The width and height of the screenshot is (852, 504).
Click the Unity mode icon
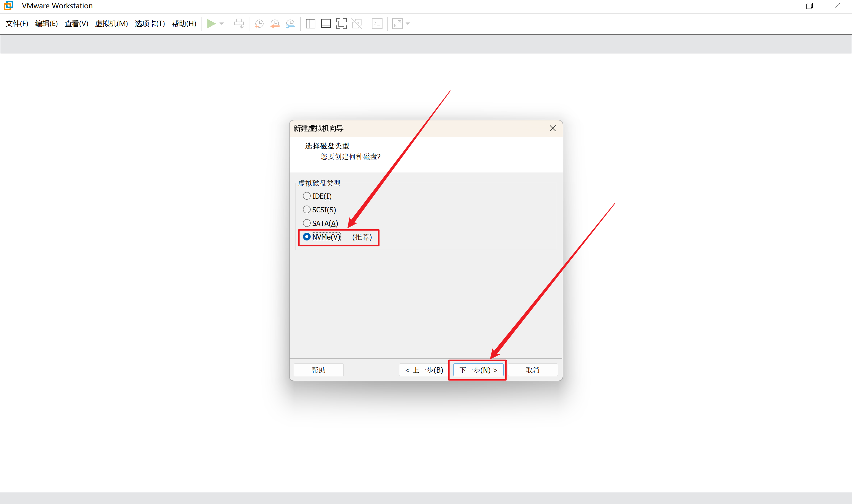pos(357,23)
